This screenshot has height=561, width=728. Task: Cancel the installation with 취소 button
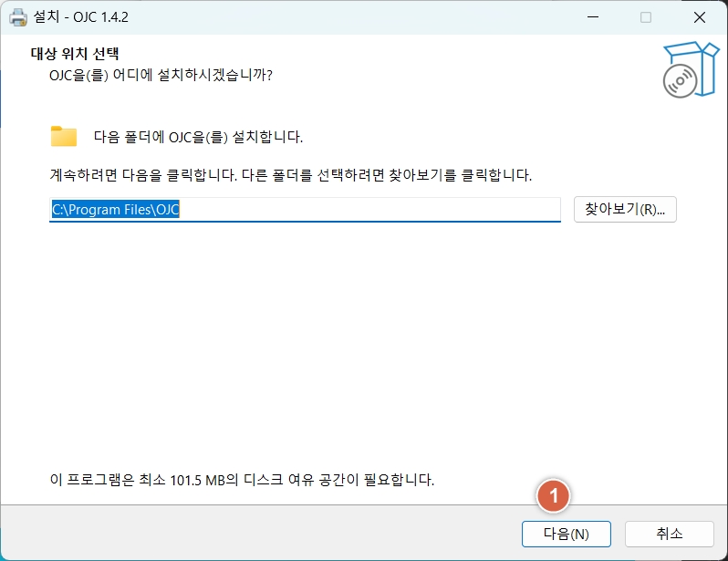tap(669, 534)
